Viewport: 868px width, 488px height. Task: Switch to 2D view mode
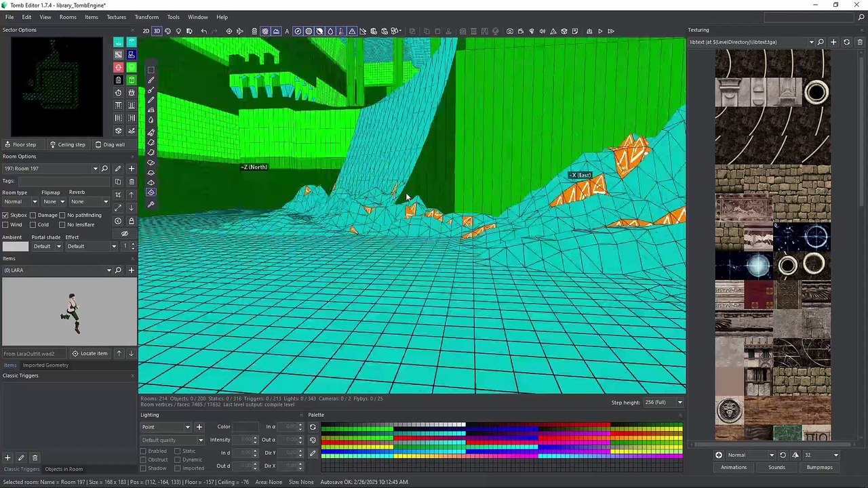click(x=146, y=31)
